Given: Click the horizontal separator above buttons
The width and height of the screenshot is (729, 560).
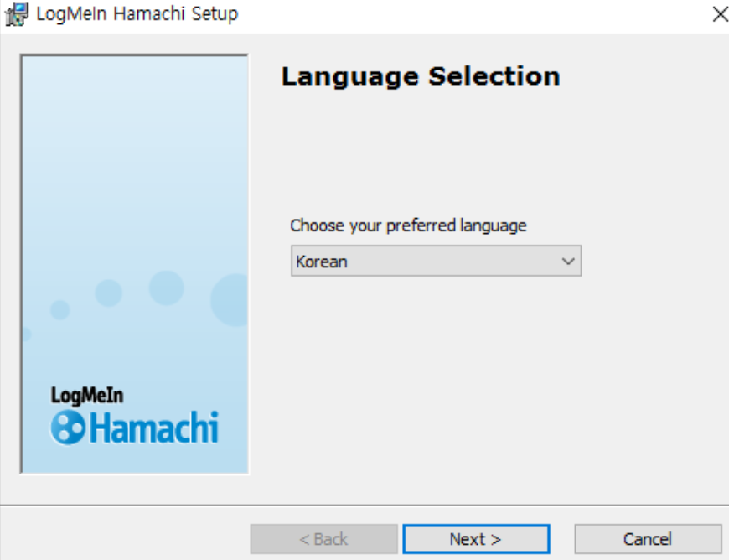Looking at the screenshot, I should click(x=364, y=506).
